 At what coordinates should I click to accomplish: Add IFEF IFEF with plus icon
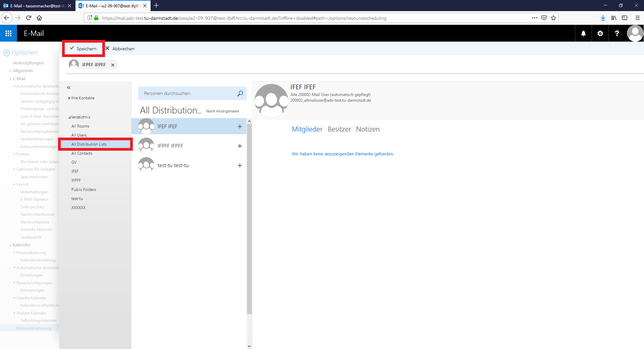240,127
